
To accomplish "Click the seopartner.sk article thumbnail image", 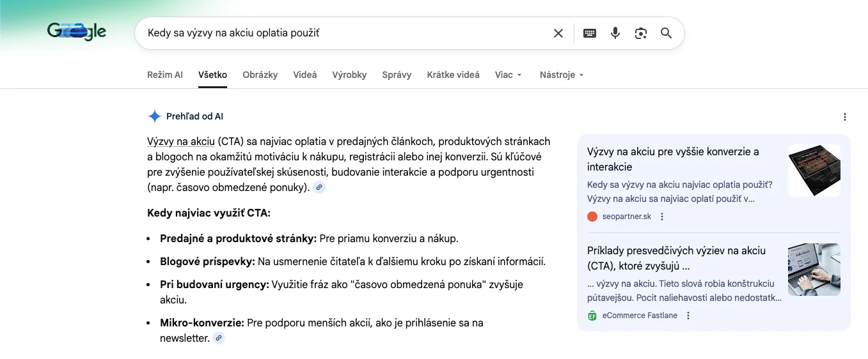I will point(814,170).
